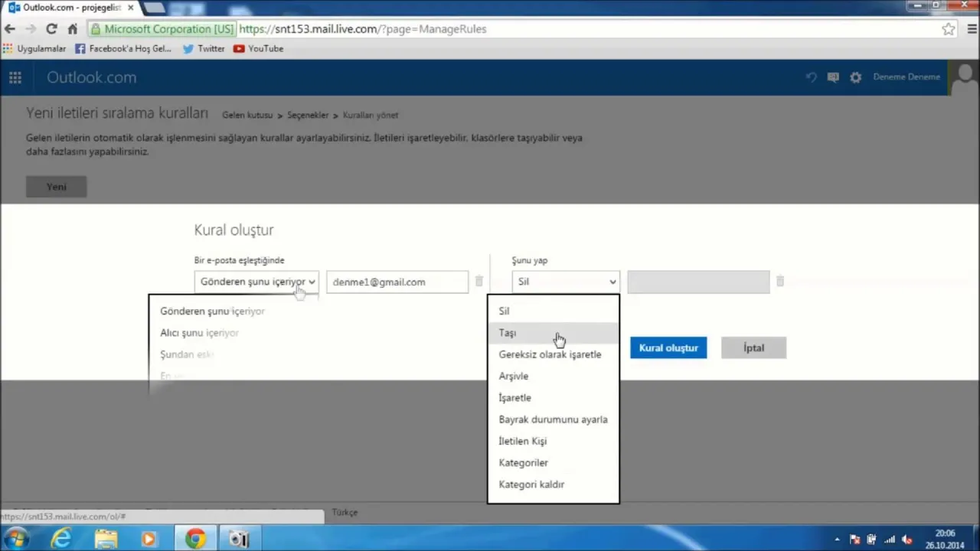Viewport: 980px width, 551px height.
Task: Open the Facebook bookmark
Action: [123, 48]
